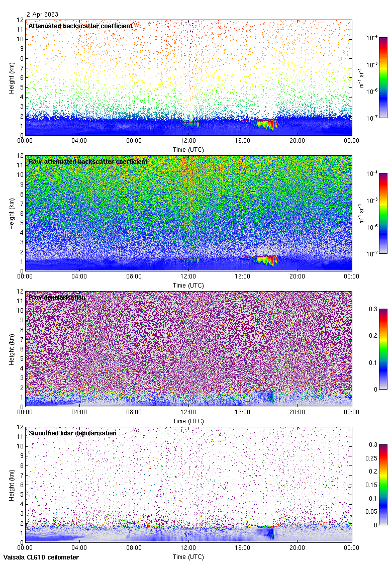Click the "08:00" tick under the Attenuated backscatter plot
Screen dimensions: 392x563
point(134,141)
